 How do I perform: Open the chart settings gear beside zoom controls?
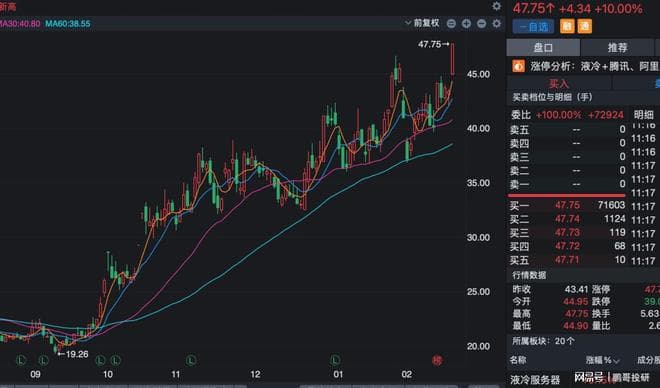pos(497,24)
